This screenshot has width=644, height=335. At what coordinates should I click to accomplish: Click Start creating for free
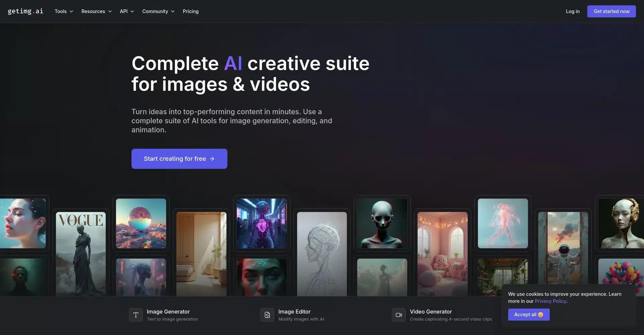pyautogui.click(x=179, y=158)
